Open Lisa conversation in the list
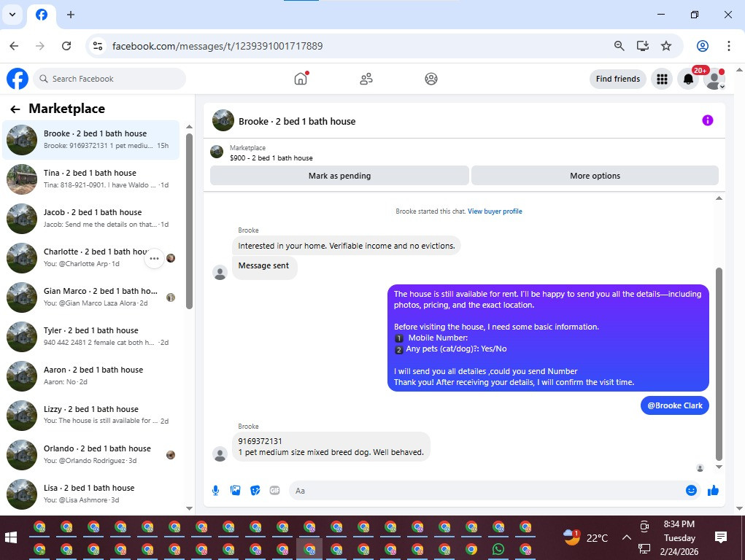The image size is (745, 560). [90, 494]
